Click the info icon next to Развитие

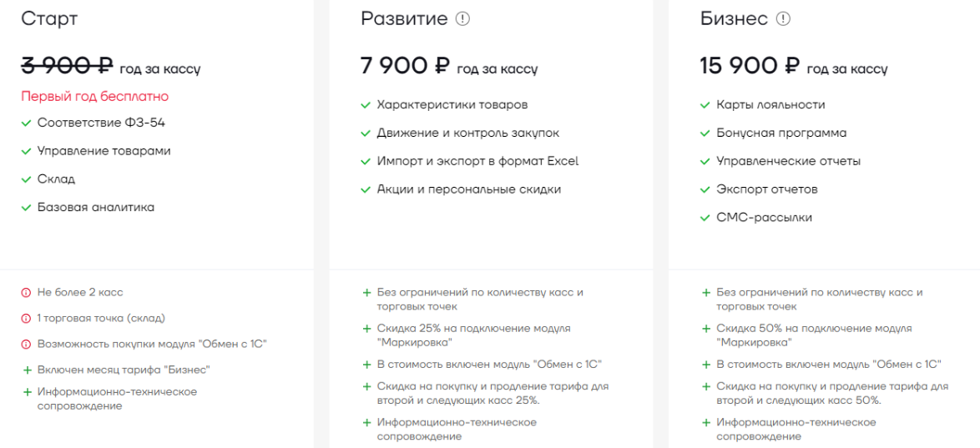click(462, 19)
